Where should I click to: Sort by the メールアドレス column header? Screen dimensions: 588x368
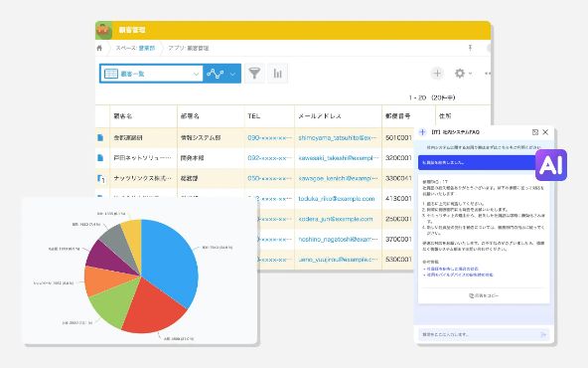click(320, 116)
